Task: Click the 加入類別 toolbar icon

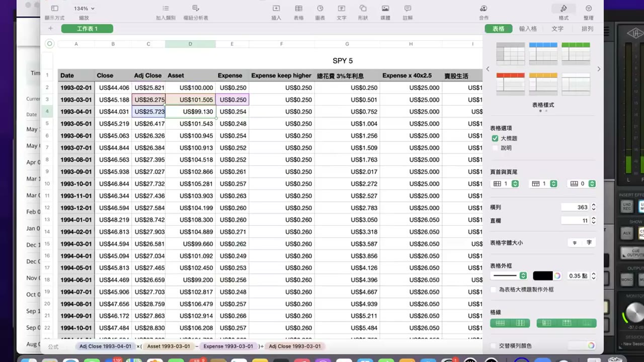Action: click(x=166, y=9)
